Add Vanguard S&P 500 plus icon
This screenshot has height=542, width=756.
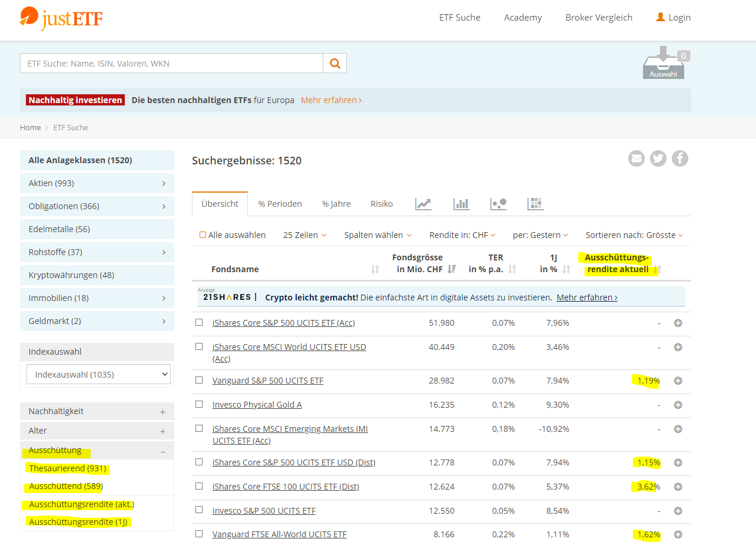(x=678, y=381)
